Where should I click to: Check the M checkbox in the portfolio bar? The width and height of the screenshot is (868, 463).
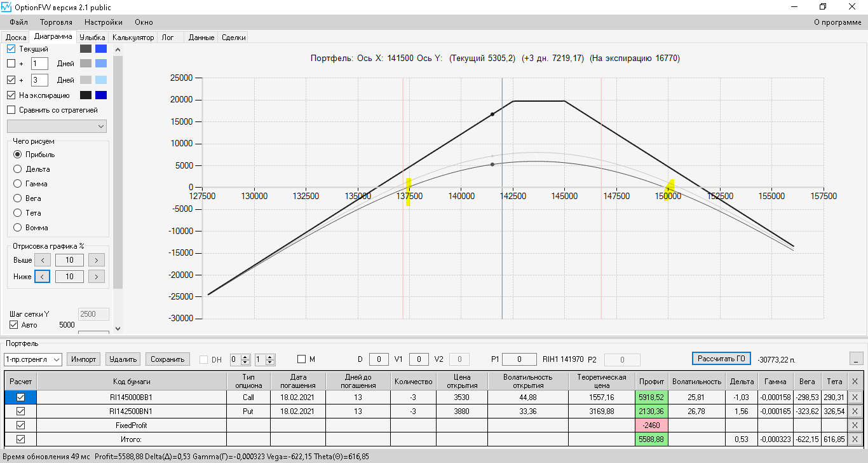coord(301,359)
